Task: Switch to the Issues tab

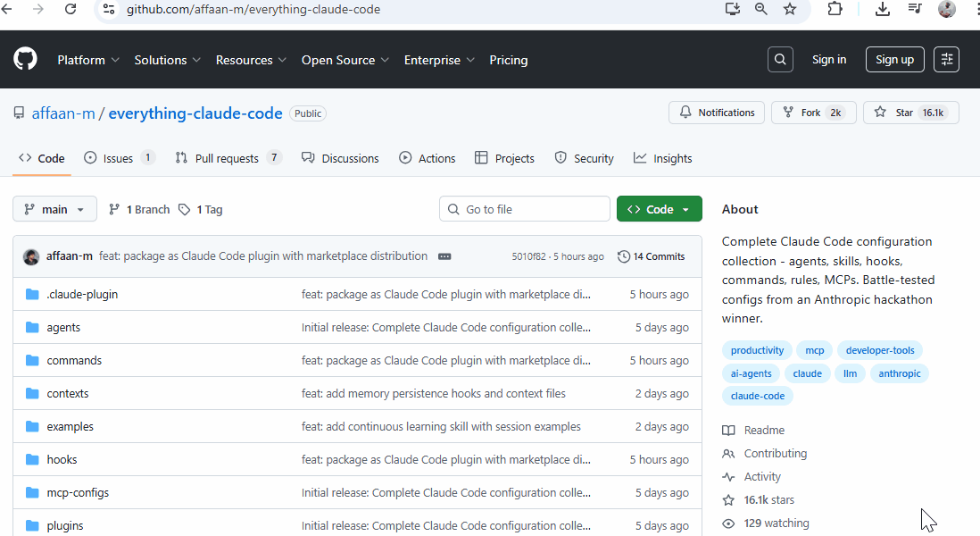Action: point(119,158)
